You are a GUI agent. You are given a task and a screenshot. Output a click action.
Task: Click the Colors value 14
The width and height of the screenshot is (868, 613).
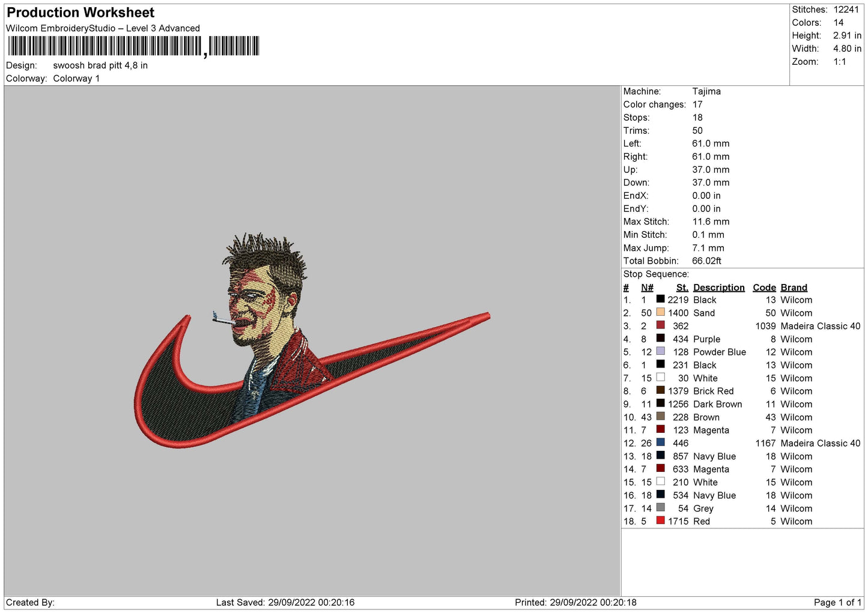(838, 23)
